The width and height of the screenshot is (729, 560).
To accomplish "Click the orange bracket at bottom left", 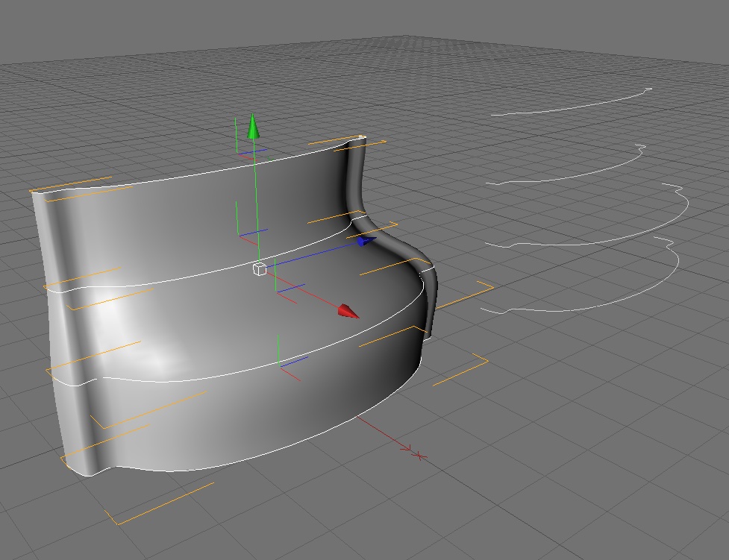I will point(158,504).
